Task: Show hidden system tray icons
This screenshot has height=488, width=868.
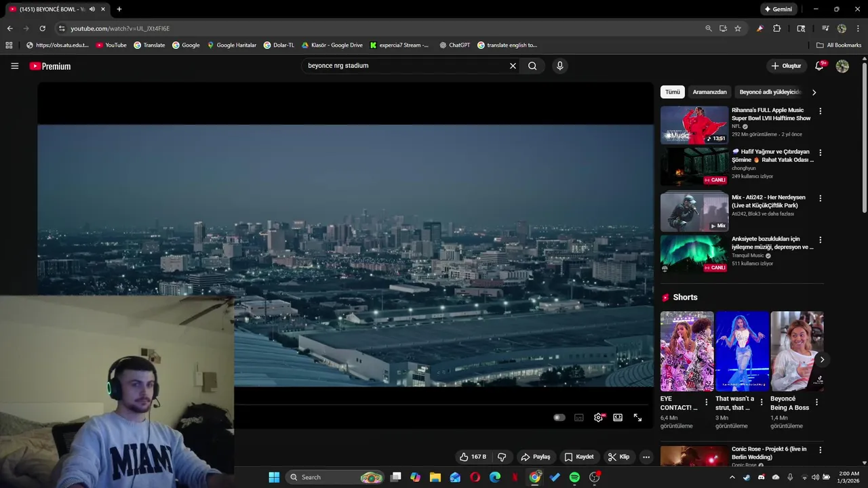Action: coord(732,477)
